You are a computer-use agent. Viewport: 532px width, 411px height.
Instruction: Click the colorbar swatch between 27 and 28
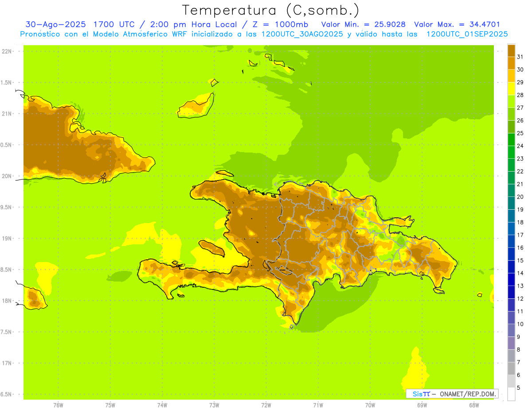(x=511, y=101)
